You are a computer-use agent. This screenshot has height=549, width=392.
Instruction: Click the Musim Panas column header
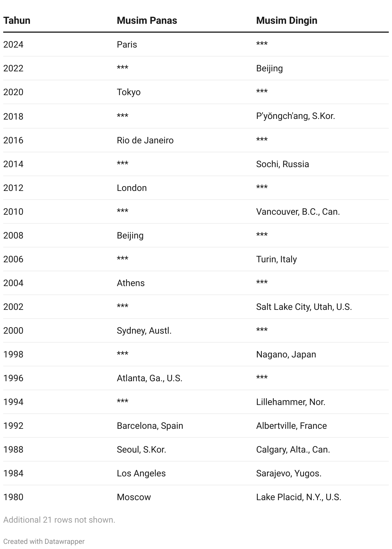click(x=147, y=21)
